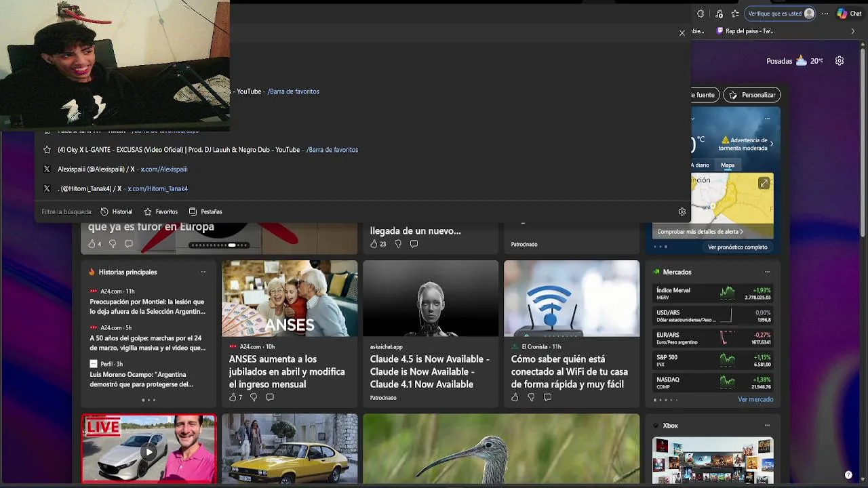The image size is (868, 488).
Task: Comment on the ANSES article
Action: coord(269,398)
